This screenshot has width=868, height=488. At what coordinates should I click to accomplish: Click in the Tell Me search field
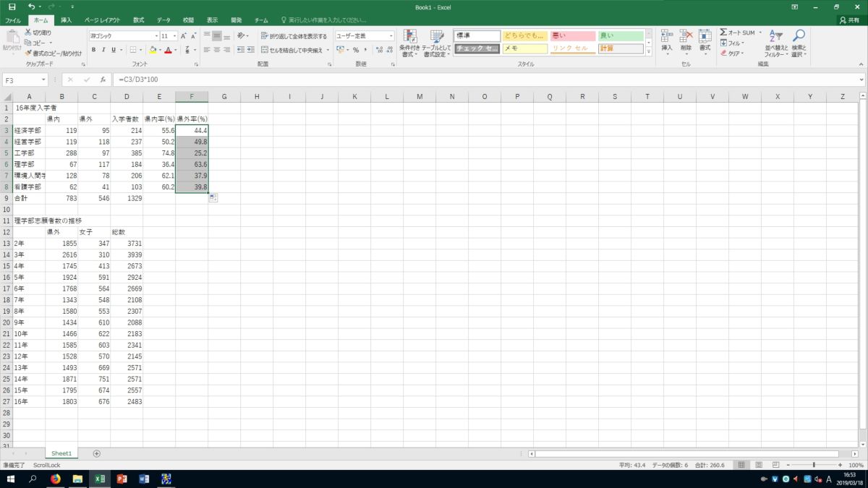pyautogui.click(x=325, y=20)
